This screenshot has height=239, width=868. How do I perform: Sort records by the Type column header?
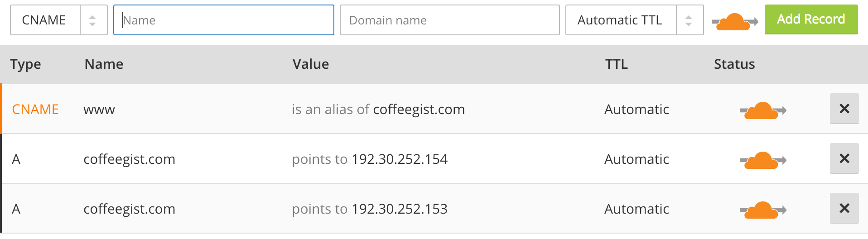pyautogui.click(x=25, y=65)
